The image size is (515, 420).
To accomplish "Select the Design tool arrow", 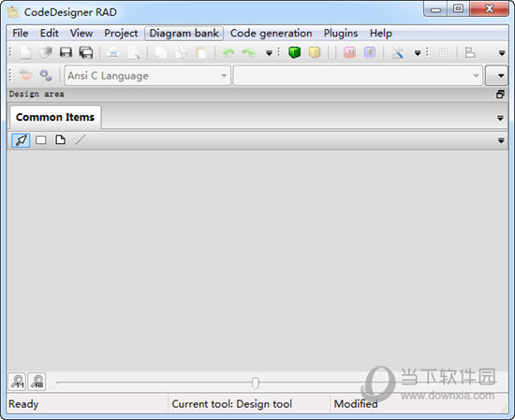I will pos(21,140).
